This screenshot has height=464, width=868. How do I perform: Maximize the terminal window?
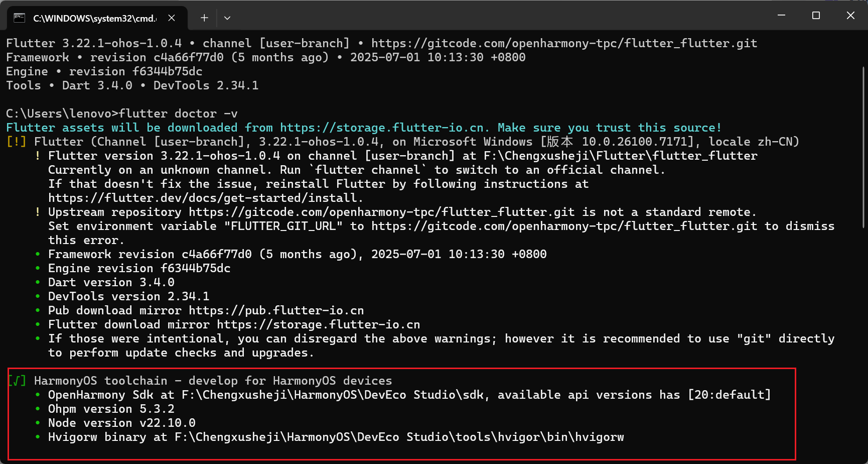click(816, 16)
